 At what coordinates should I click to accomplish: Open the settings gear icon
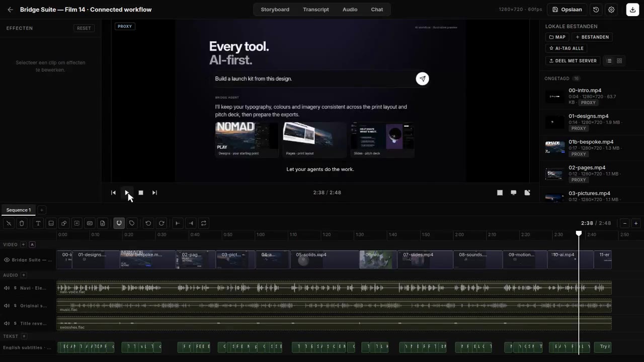point(611,10)
